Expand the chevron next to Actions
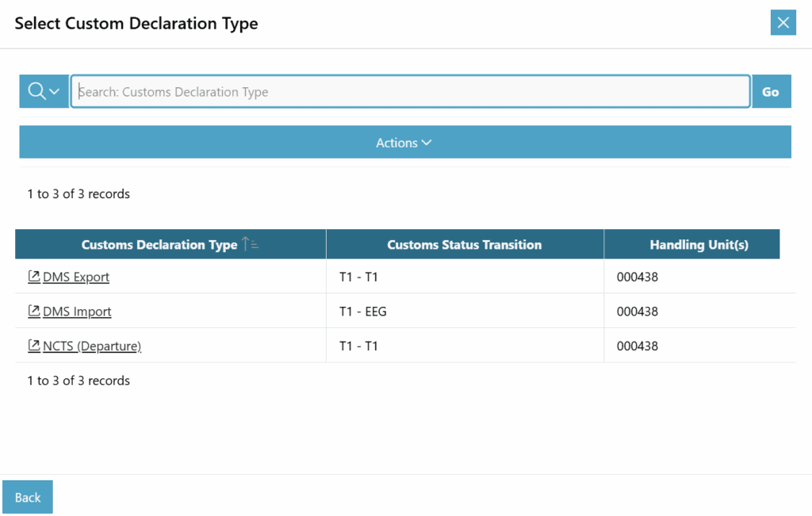 [x=427, y=143]
